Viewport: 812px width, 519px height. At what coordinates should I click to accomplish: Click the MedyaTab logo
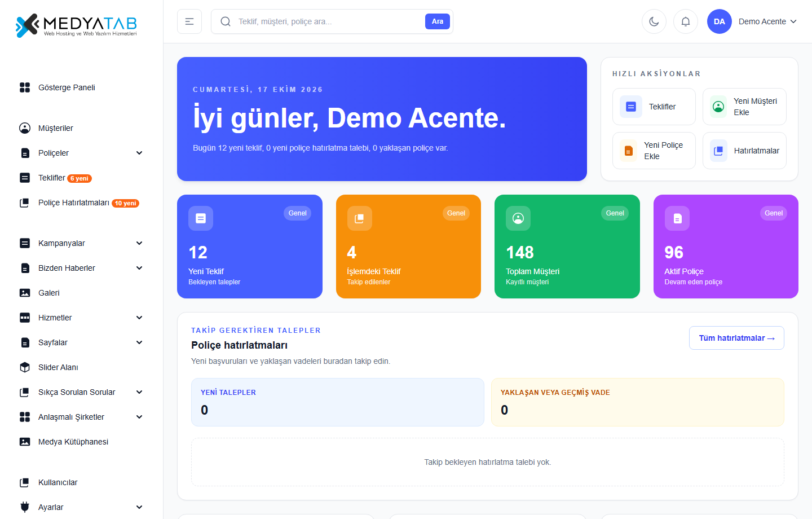[76, 25]
